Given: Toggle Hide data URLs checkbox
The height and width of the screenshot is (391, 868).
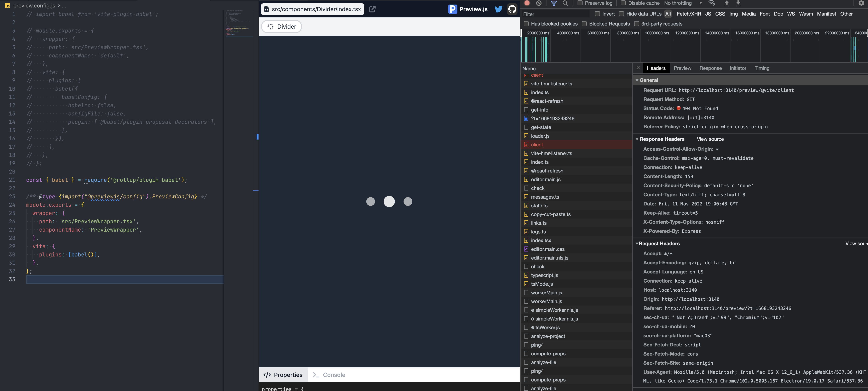Looking at the screenshot, I should pos(622,14).
